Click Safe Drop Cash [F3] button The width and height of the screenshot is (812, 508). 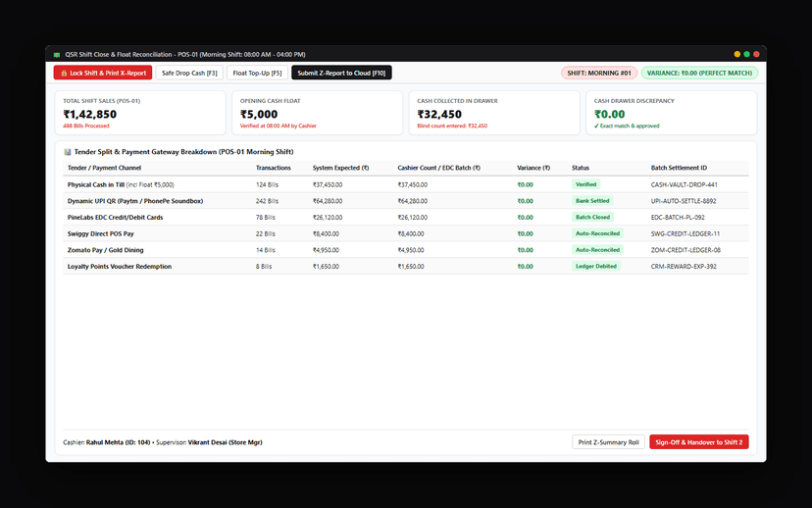[189, 73]
